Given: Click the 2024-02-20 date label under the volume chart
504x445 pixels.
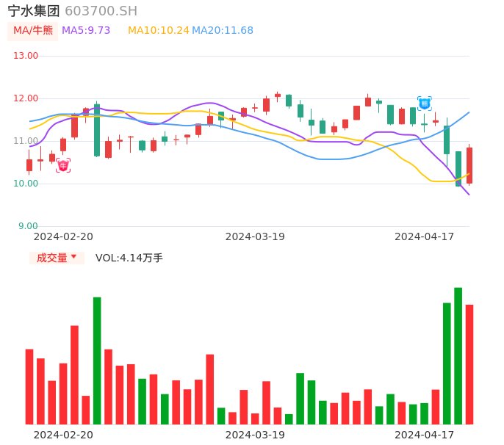Looking at the screenshot, I should [63, 435].
